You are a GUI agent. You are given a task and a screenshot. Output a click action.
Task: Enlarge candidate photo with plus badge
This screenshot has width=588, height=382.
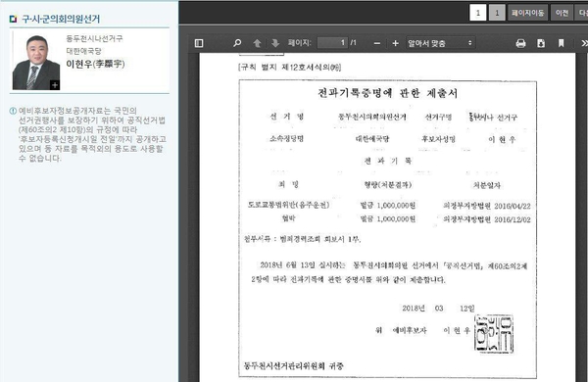55,85
